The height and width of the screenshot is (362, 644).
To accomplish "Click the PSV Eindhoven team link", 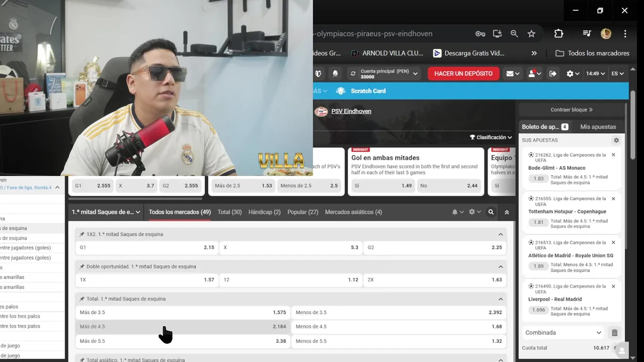I will pos(351,111).
